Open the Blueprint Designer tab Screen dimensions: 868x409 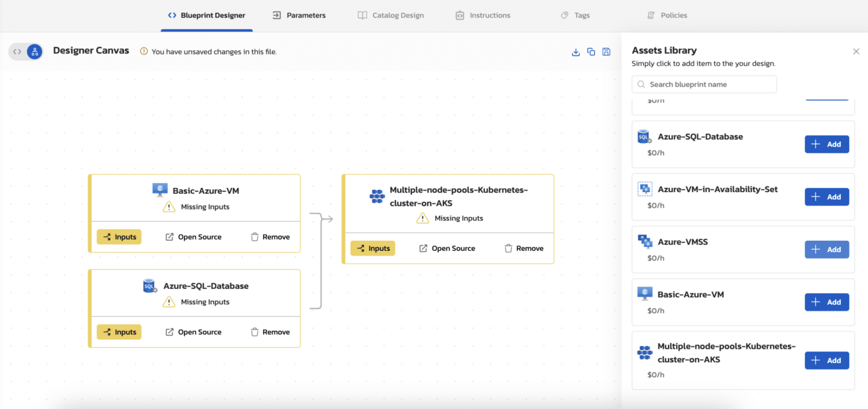click(x=207, y=15)
